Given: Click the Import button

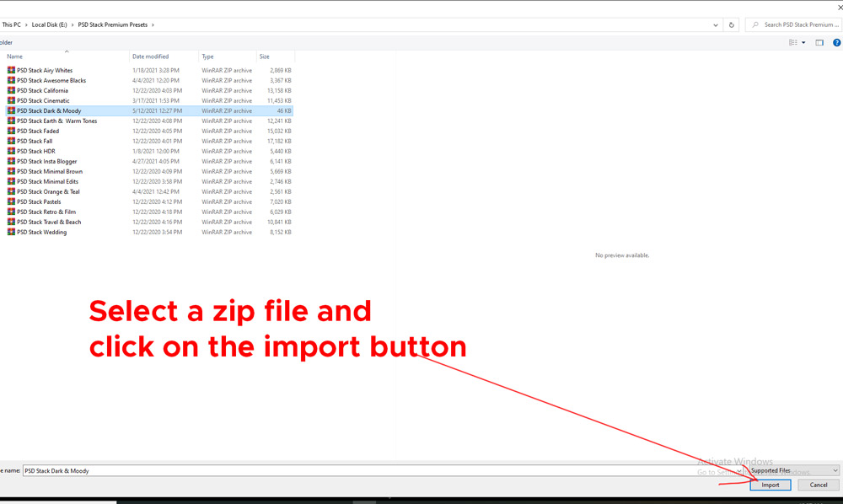Looking at the screenshot, I should pos(770,485).
